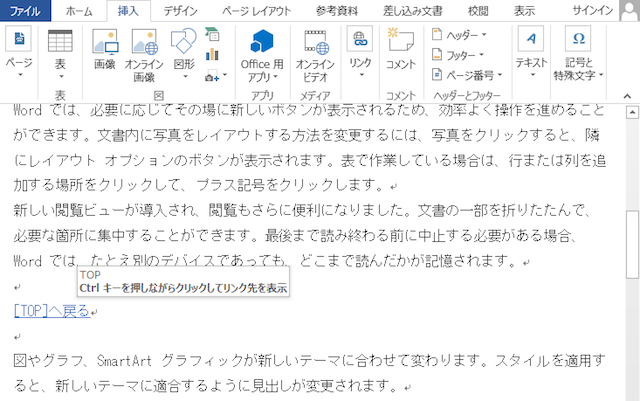Click the オンライン画像 icon
This screenshot has height=401, width=640.
click(144, 41)
